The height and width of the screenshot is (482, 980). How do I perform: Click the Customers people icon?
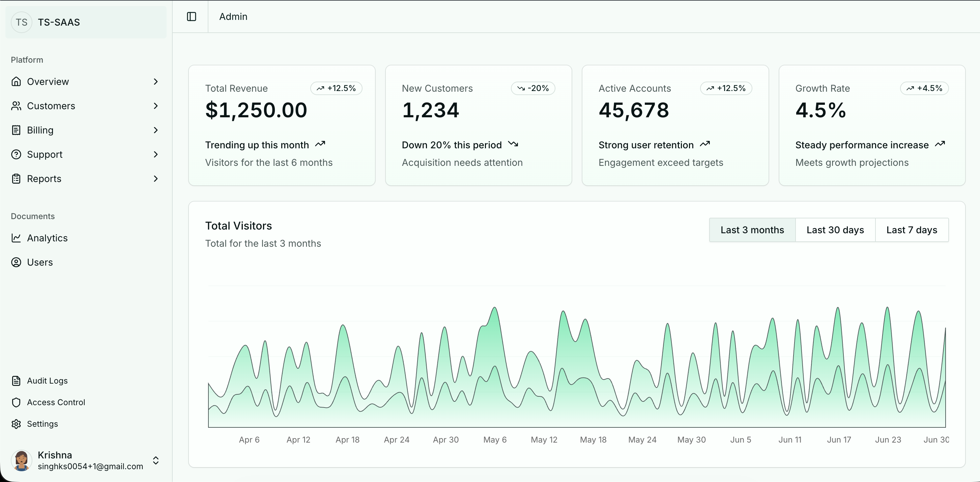(x=16, y=106)
